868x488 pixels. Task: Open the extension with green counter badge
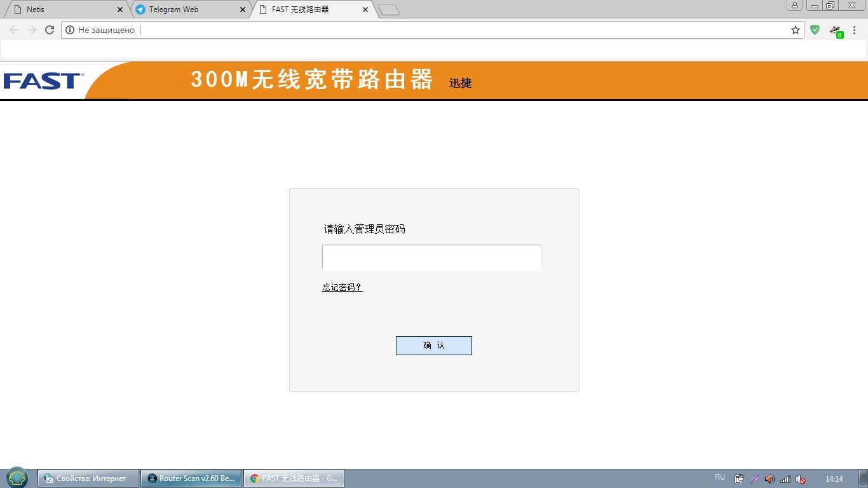[836, 31]
